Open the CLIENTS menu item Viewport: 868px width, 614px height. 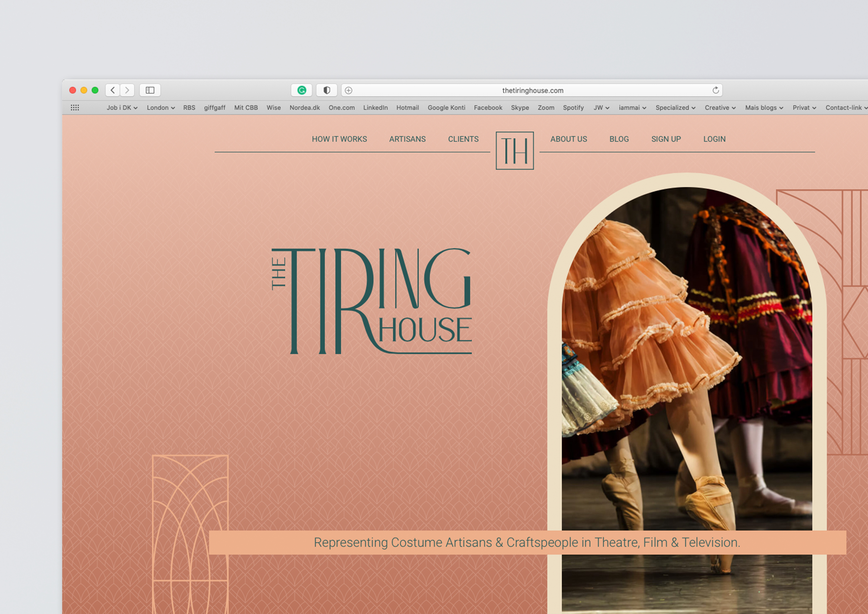coord(463,139)
